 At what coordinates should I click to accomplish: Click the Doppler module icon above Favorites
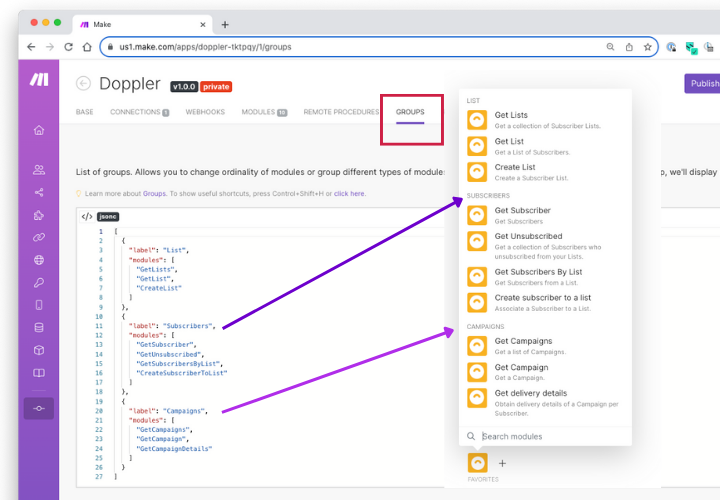coord(478,463)
